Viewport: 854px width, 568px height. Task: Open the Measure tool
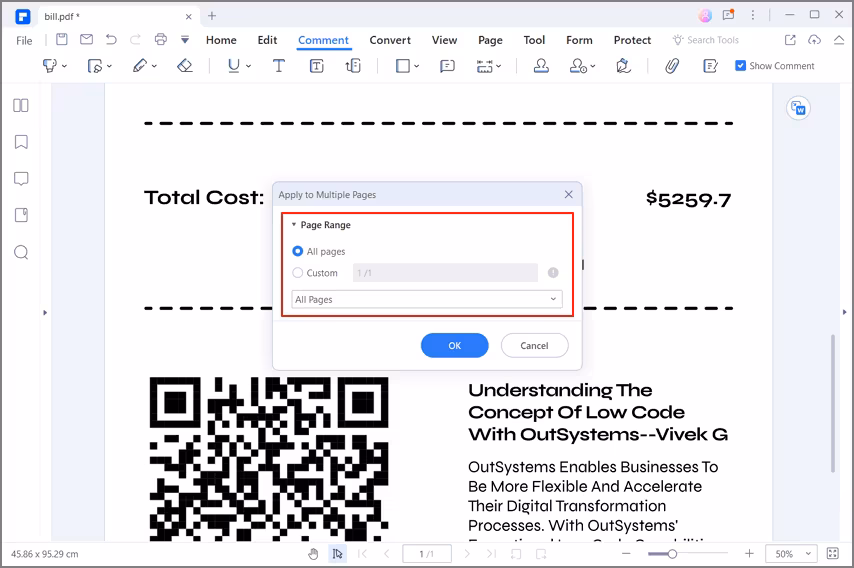pos(484,66)
